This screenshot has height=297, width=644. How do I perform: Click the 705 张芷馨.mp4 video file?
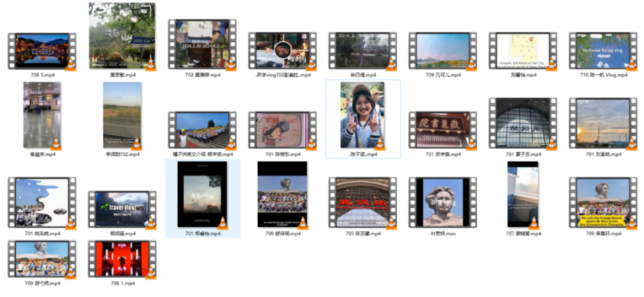coord(362,203)
